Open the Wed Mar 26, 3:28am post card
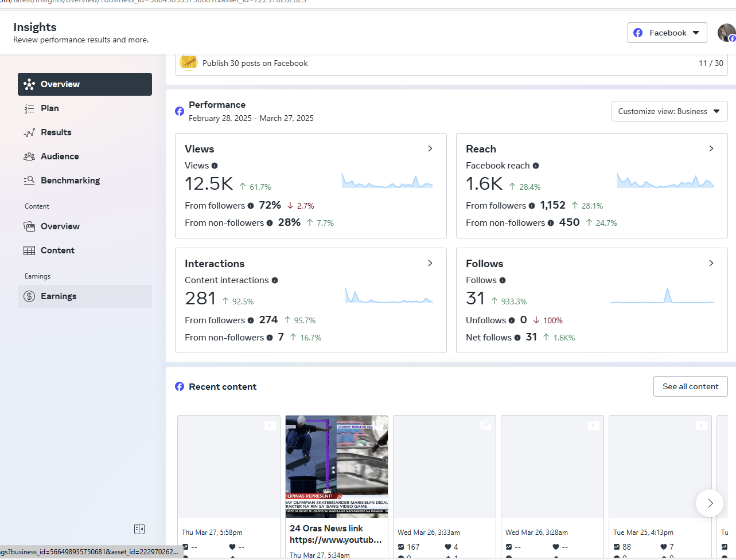Viewport: 736px width, 560px height. click(552, 486)
